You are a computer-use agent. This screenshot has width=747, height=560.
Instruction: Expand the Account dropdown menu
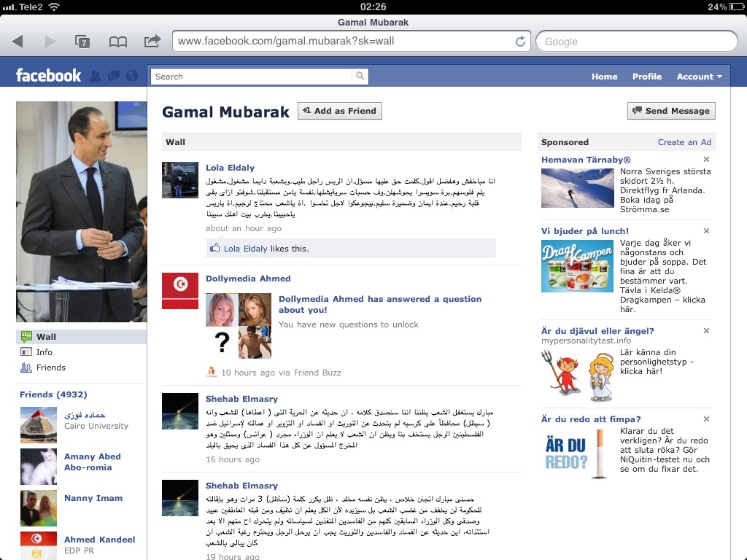click(x=699, y=77)
